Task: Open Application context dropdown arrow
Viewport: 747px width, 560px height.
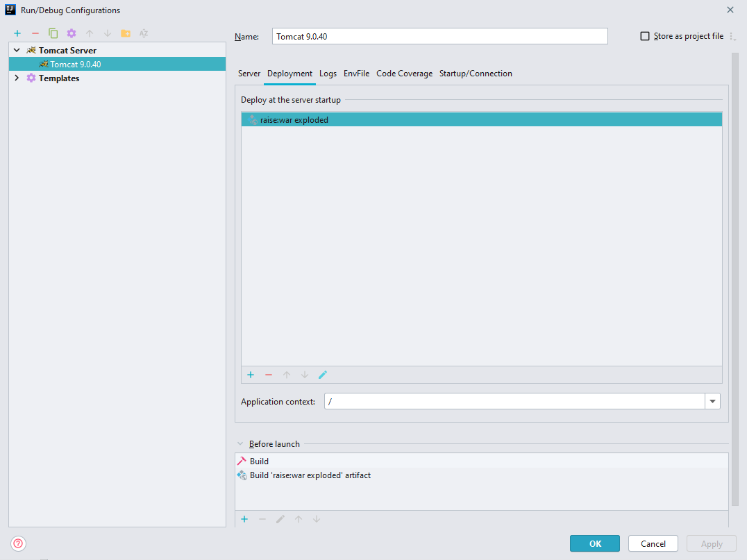Action: pyautogui.click(x=712, y=401)
